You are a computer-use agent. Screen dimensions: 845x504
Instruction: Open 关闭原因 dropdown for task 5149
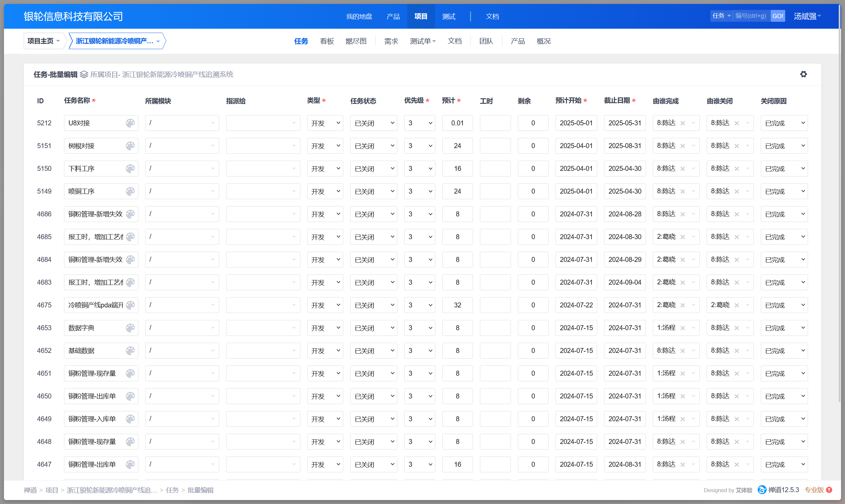coord(784,191)
